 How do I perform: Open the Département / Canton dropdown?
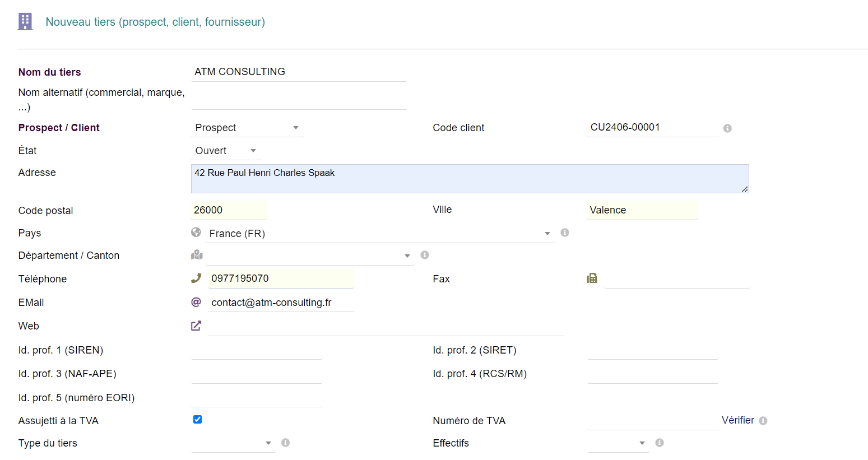[x=310, y=255]
